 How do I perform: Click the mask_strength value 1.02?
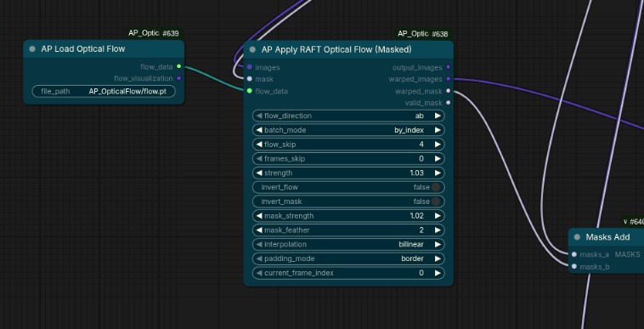(416, 216)
